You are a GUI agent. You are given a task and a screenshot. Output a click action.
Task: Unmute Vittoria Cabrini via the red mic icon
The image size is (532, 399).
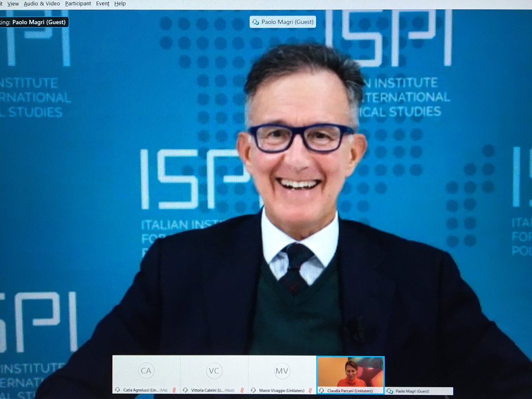coord(242,391)
